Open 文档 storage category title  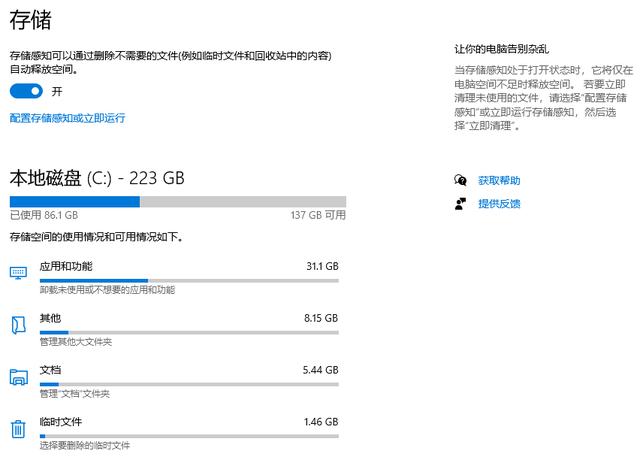pos(50,370)
